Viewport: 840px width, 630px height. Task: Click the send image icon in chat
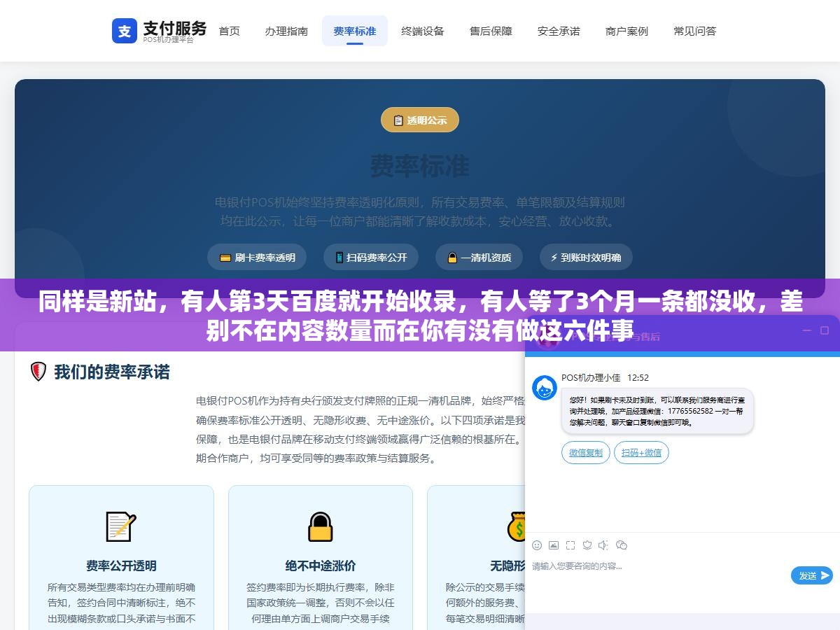click(x=554, y=545)
